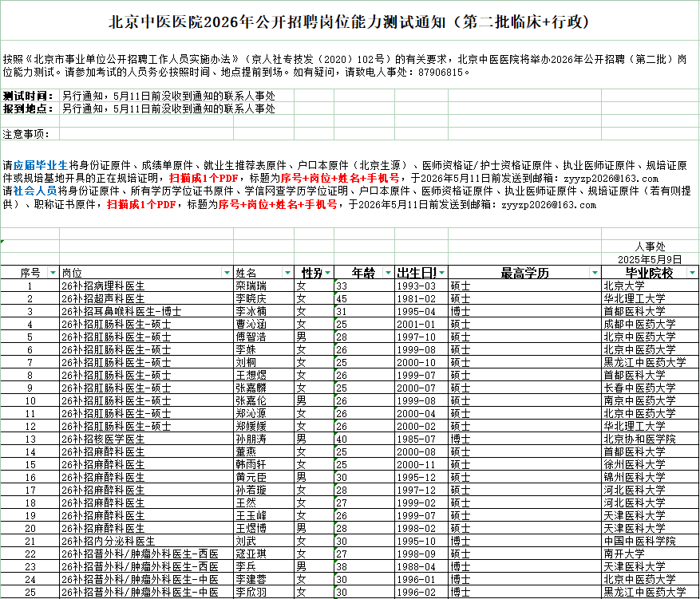Click the name cell 张嘉麟

click(264, 388)
